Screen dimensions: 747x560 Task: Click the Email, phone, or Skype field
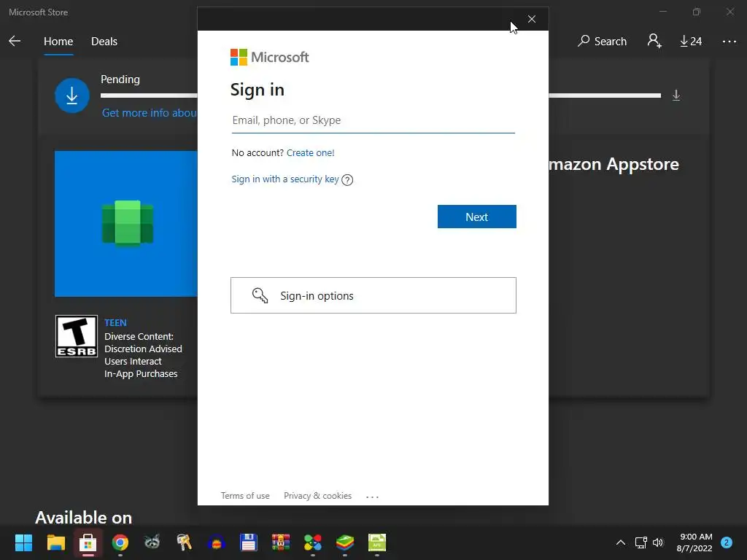(x=373, y=120)
